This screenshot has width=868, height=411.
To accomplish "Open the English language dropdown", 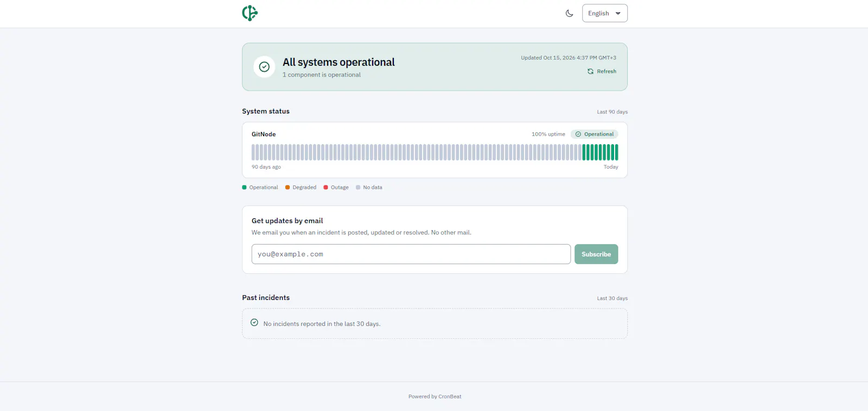I will pyautogui.click(x=605, y=14).
